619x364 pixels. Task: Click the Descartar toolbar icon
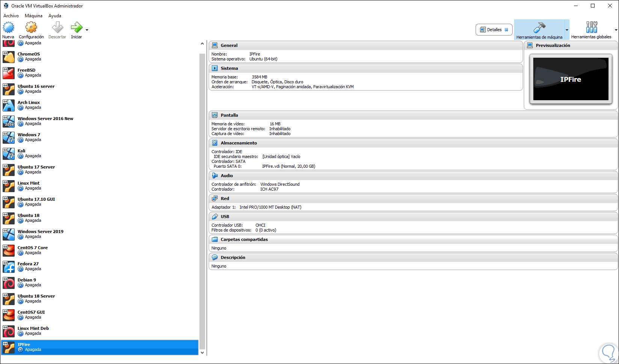tap(57, 27)
